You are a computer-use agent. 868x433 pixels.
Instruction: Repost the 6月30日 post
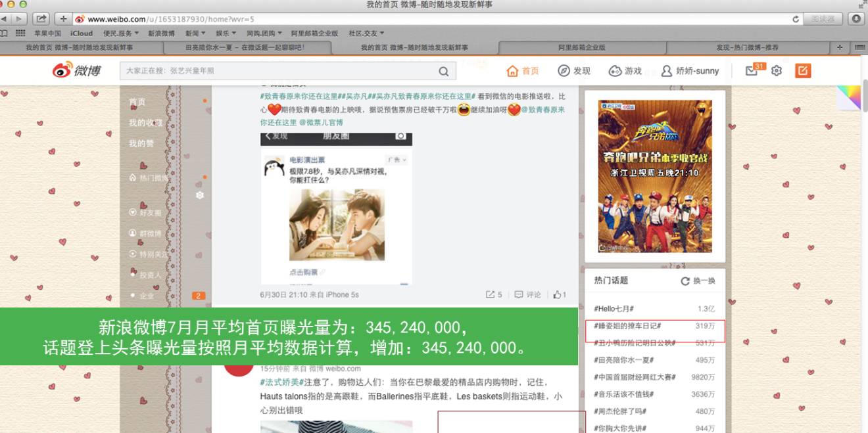(x=494, y=295)
